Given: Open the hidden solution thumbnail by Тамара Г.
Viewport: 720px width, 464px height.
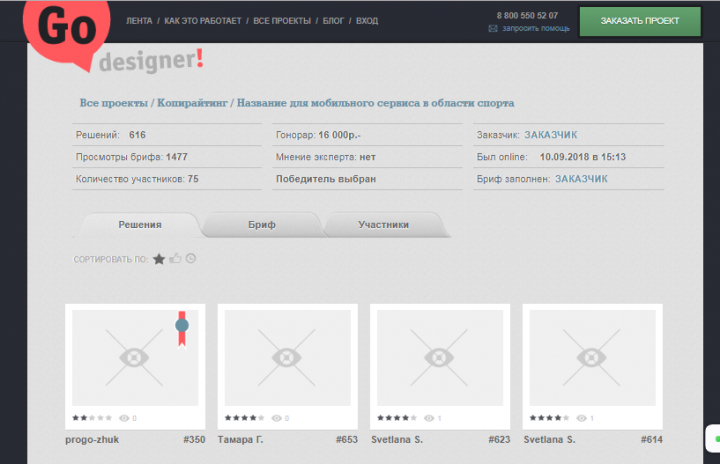Looking at the screenshot, I should pos(287,357).
